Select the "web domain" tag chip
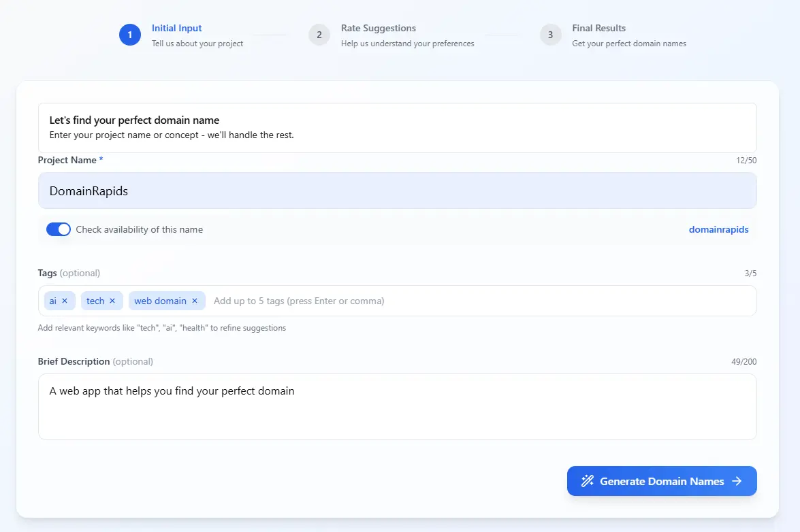Image resolution: width=800 pixels, height=532 pixels. 161,300
